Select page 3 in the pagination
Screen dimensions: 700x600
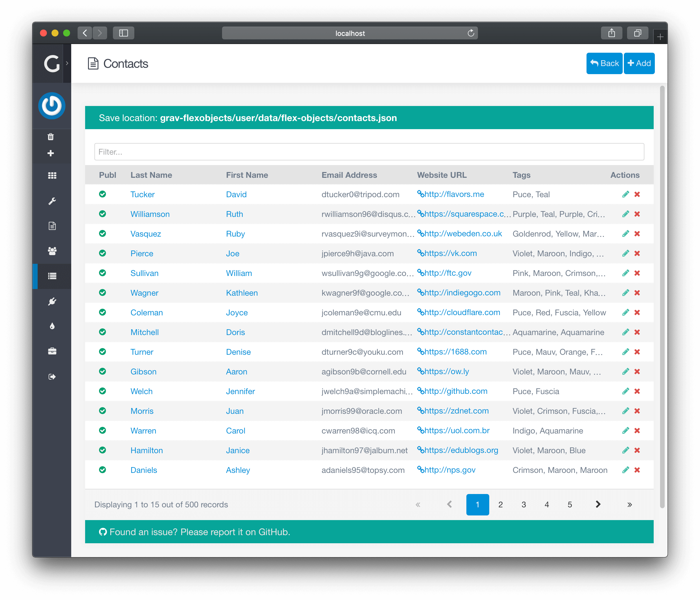click(x=524, y=504)
